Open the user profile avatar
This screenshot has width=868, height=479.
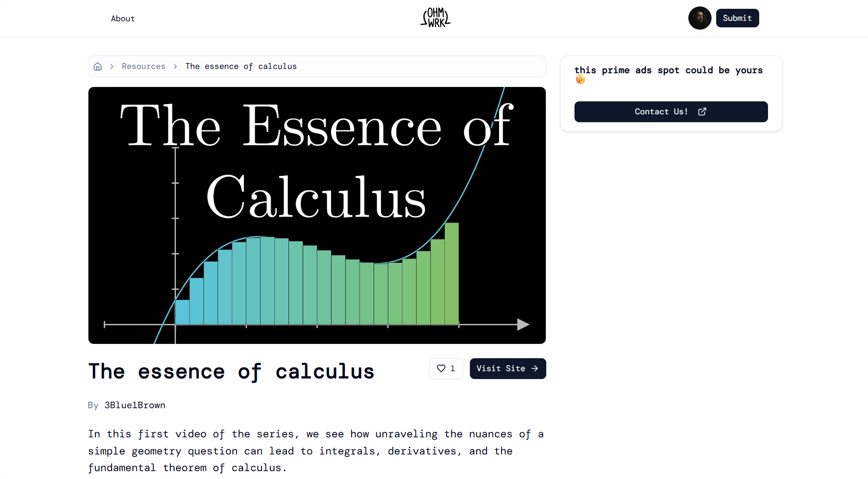click(699, 18)
